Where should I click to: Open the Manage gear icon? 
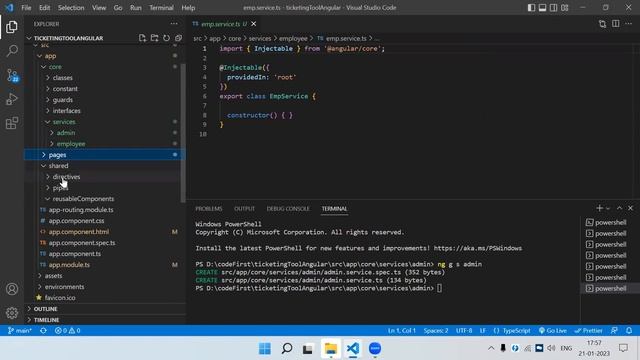pyautogui.click(x=12, y=313)
